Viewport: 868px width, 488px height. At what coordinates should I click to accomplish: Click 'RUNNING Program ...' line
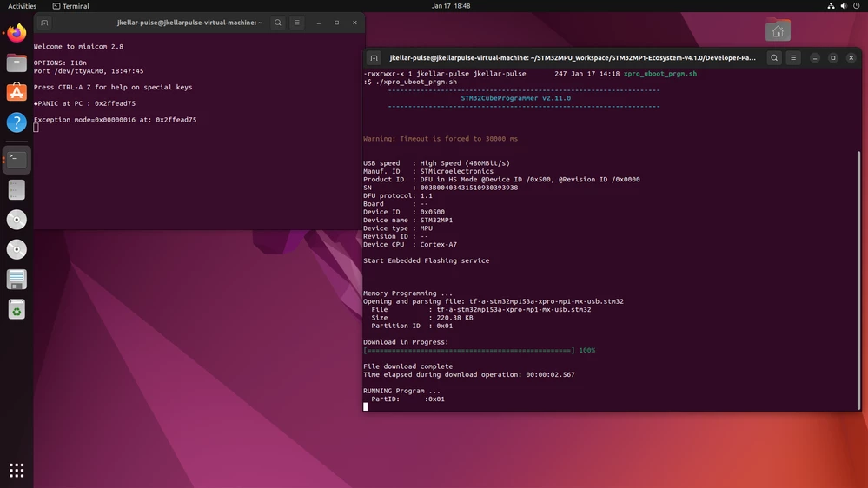click(x=402, y=391)
